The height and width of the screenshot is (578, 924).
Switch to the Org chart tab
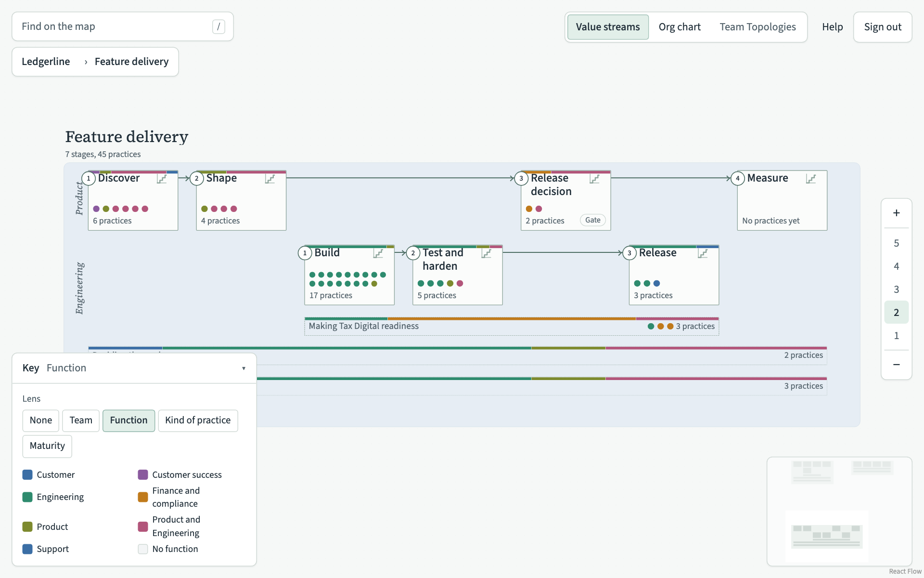pyautogui.click(x=680, y=27)
